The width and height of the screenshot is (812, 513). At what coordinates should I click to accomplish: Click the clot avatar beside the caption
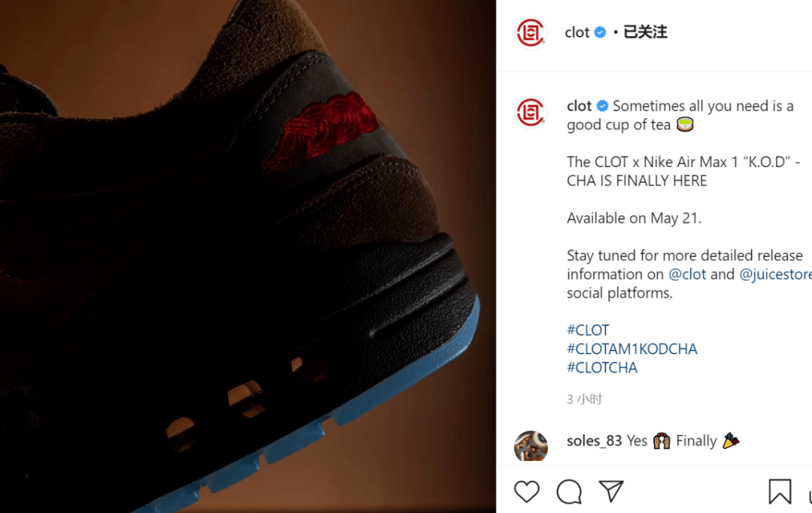point(531,112)
